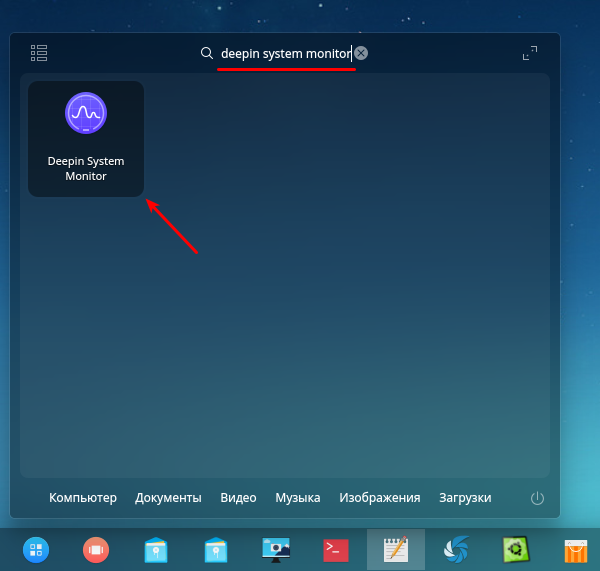Click the search magnifier icon
Image resolution: width=600 pixels, height=571 pixels.
click(207, 53)
